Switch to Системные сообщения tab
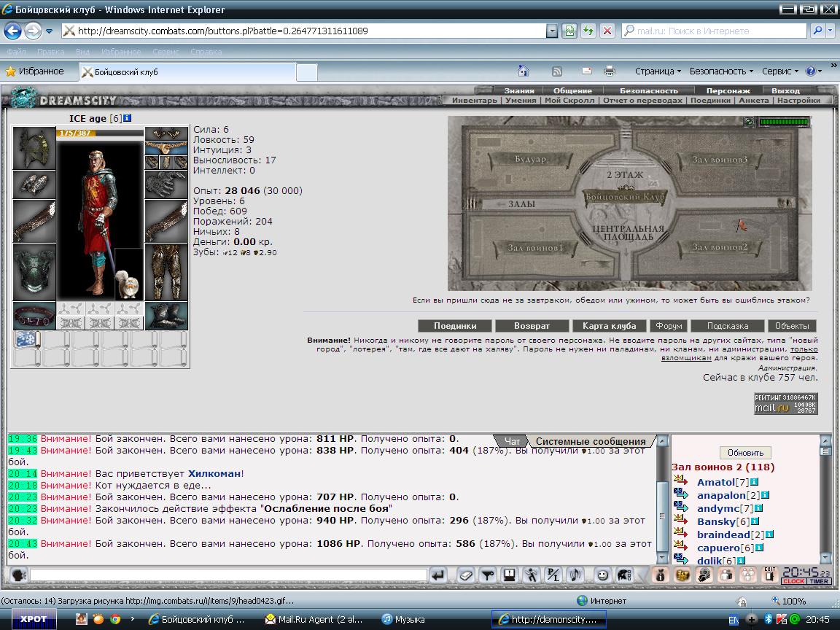Image resolution: width=840 pixels, height=630 pixels. tap(591, 441)
